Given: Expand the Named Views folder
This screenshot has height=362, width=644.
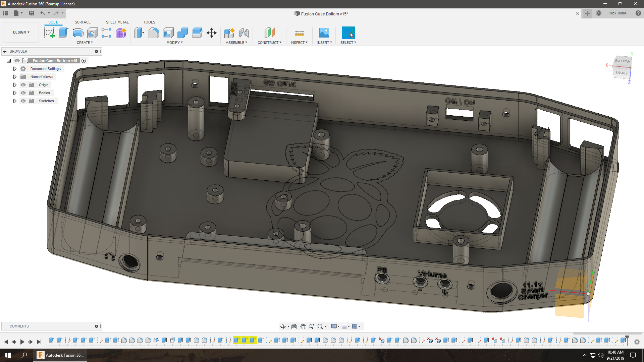Looking at the screenshot, I should tap(15, 77).
